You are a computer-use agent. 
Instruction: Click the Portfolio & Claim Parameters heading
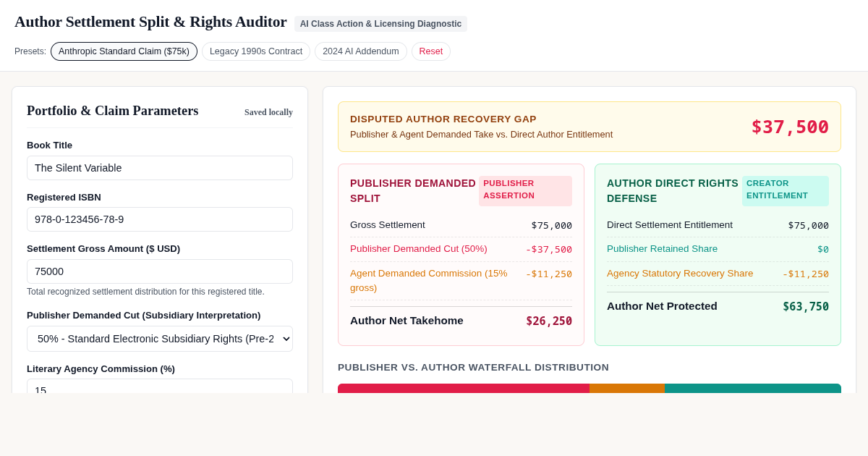coord(113,111)
